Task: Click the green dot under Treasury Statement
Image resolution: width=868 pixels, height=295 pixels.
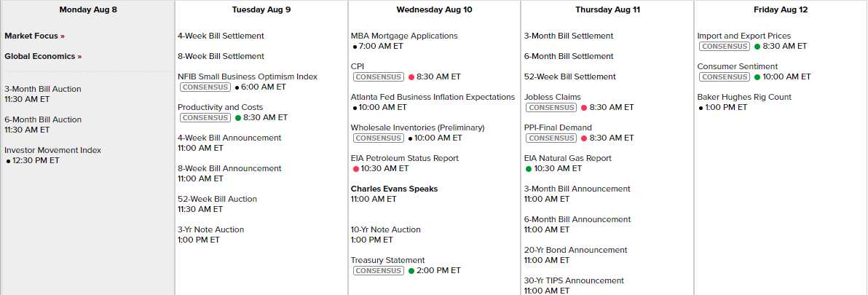Action: 411,270
